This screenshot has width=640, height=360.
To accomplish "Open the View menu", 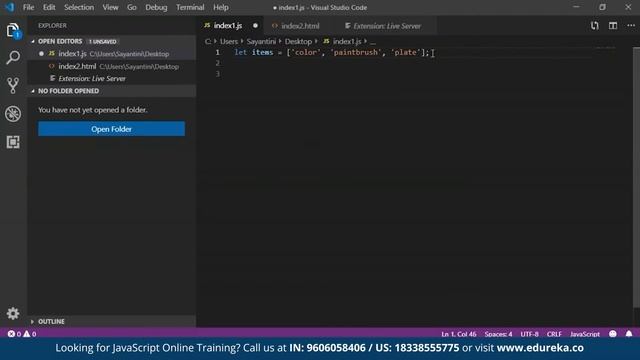I will [x=110, y=7].
